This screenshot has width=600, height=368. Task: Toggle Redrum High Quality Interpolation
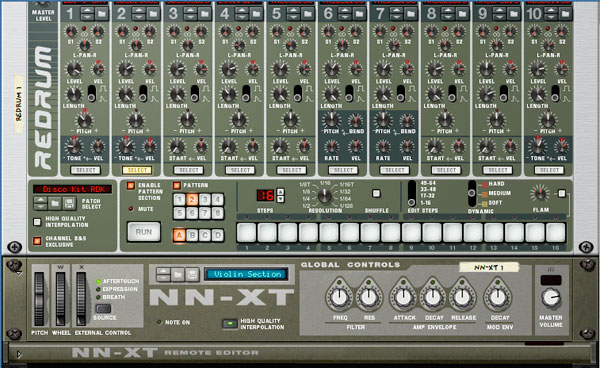coord(37,221)
